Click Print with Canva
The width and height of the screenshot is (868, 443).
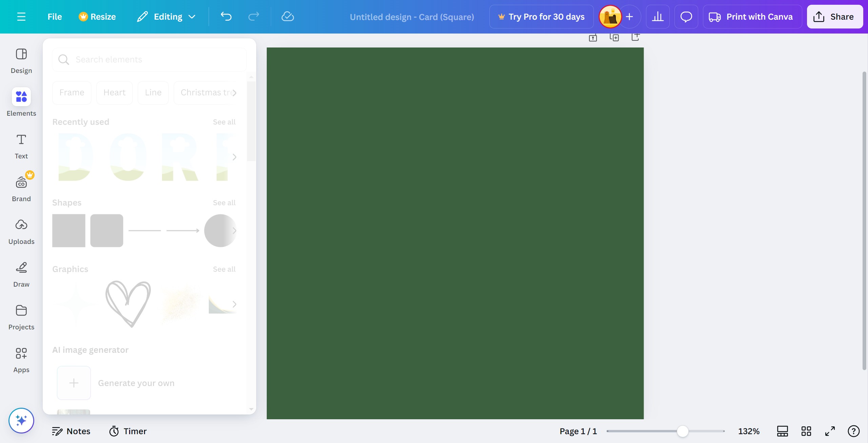click(752, 17)
